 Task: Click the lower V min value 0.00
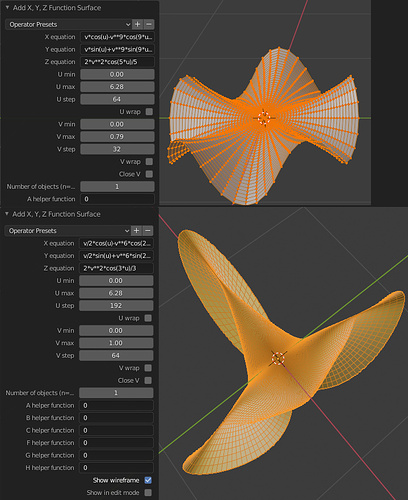point(116,331)
